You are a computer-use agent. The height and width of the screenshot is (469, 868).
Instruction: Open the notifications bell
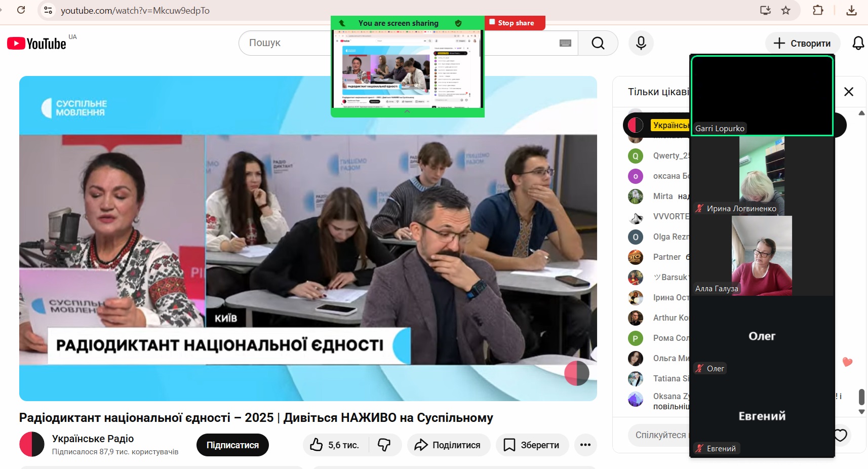(858, 43)
